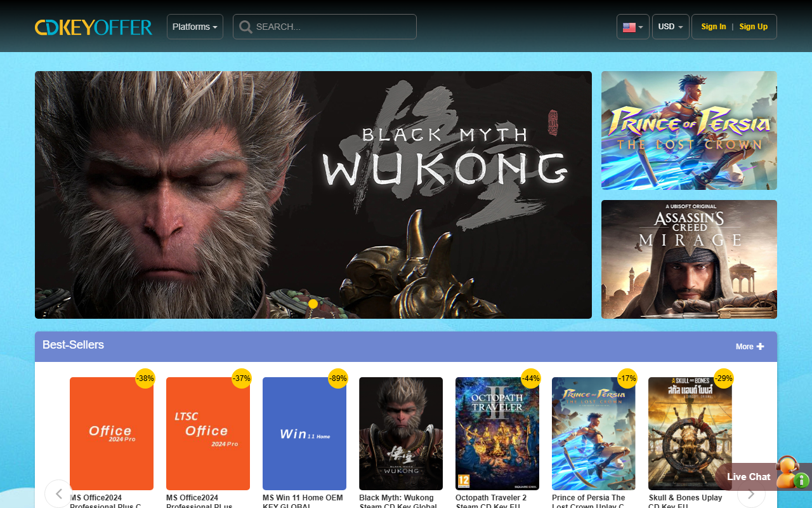Click the search magnifier icon
This screenshot has width=812, height=508.
point(246,27)
